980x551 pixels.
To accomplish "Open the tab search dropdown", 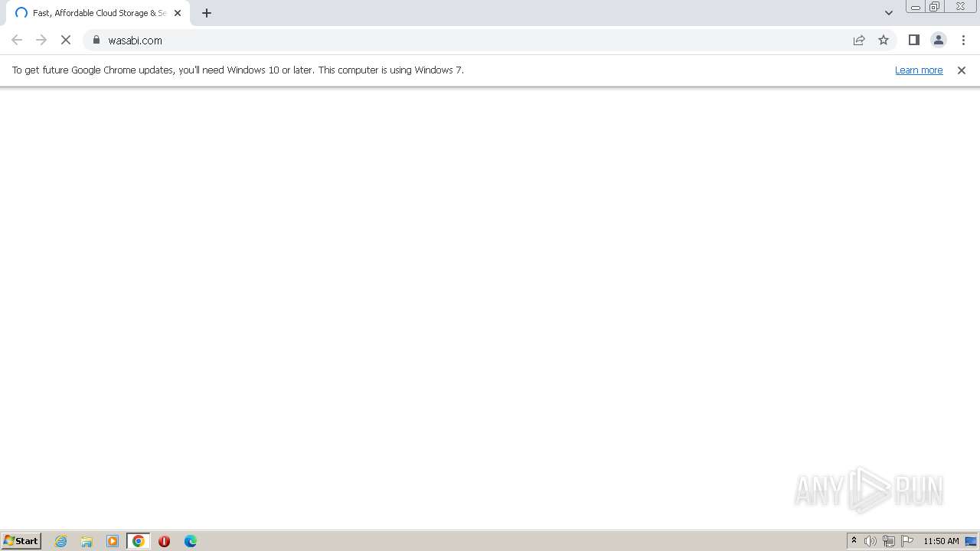I will coord(889,13).
